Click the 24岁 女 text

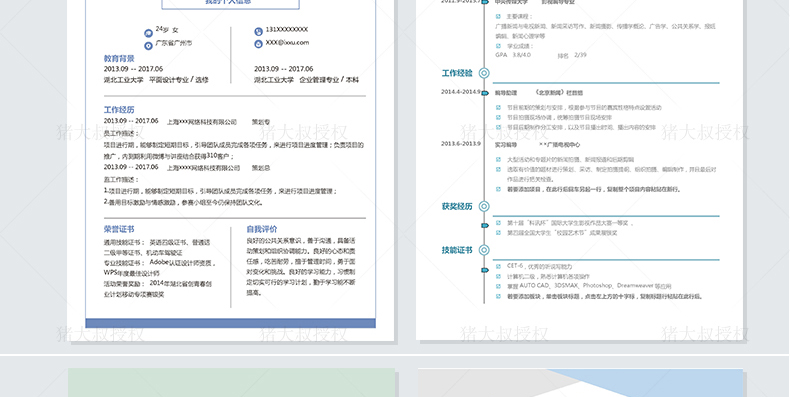[167, 30]
